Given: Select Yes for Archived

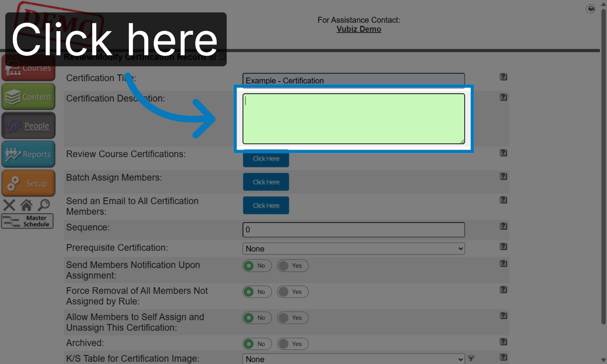Looking at the screenshot, I should (x=293, y=344).
